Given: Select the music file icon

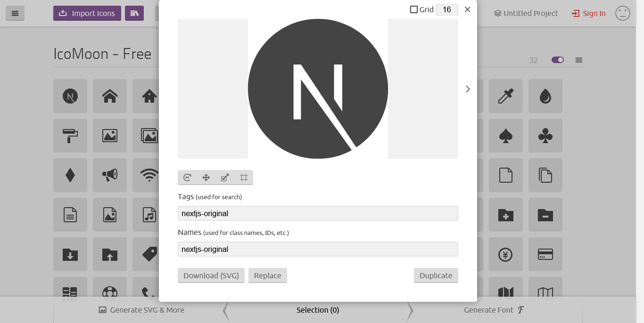Looking at the screenshot, I should coord(147,215).
